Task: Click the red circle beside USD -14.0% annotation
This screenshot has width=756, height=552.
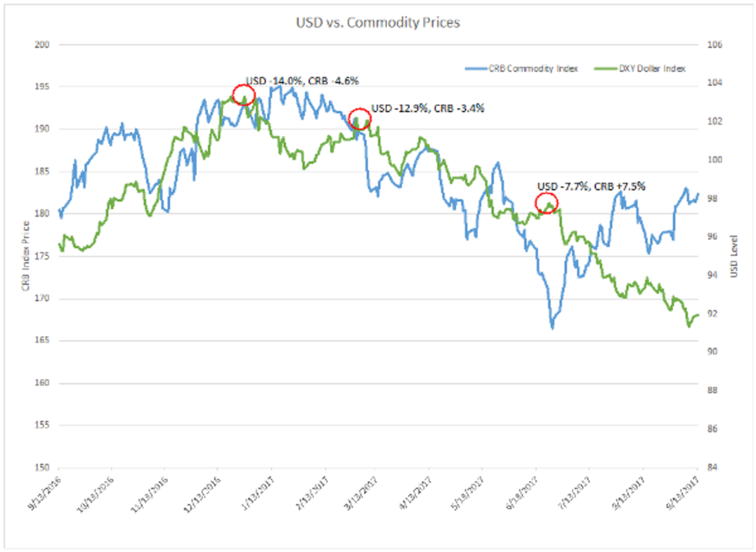Action: (x=244, y=95)
